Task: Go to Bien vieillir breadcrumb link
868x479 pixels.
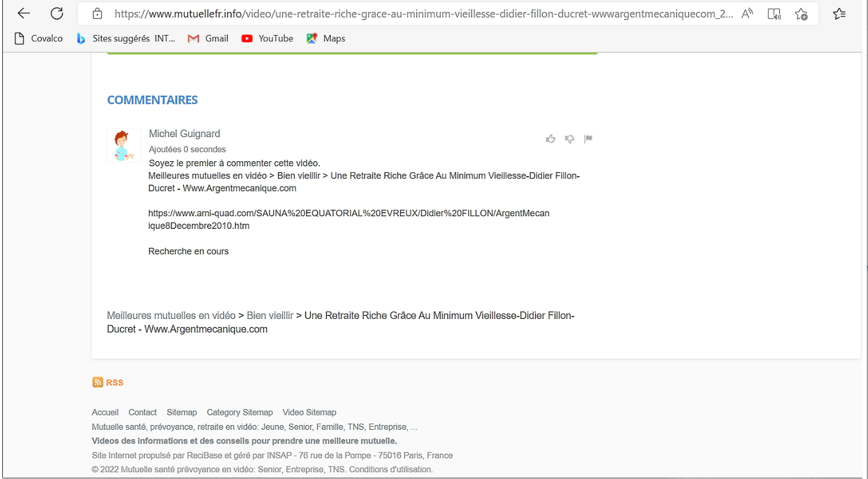Action: [269, 316]
